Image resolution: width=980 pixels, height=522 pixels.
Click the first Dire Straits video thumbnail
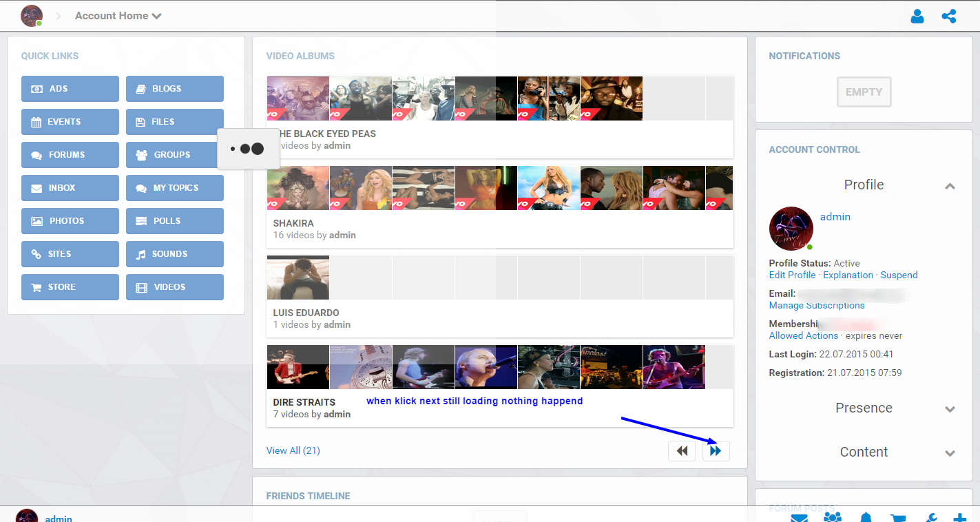point(298,367)
